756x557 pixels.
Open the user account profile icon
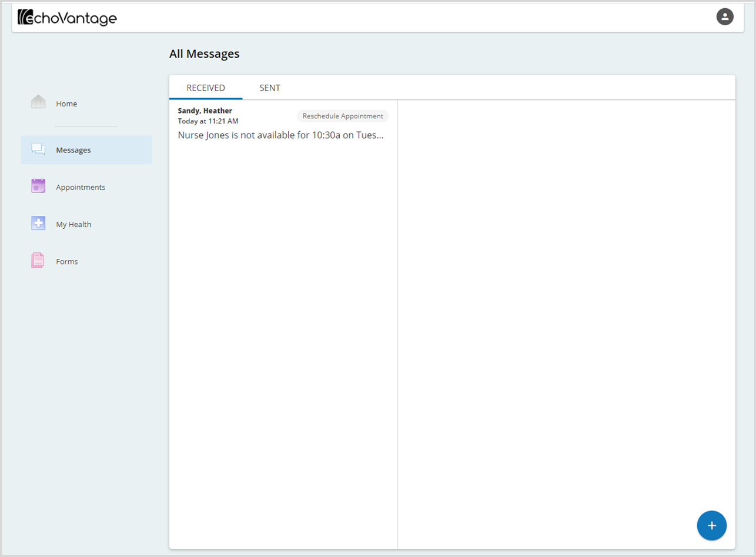point(725,16)
